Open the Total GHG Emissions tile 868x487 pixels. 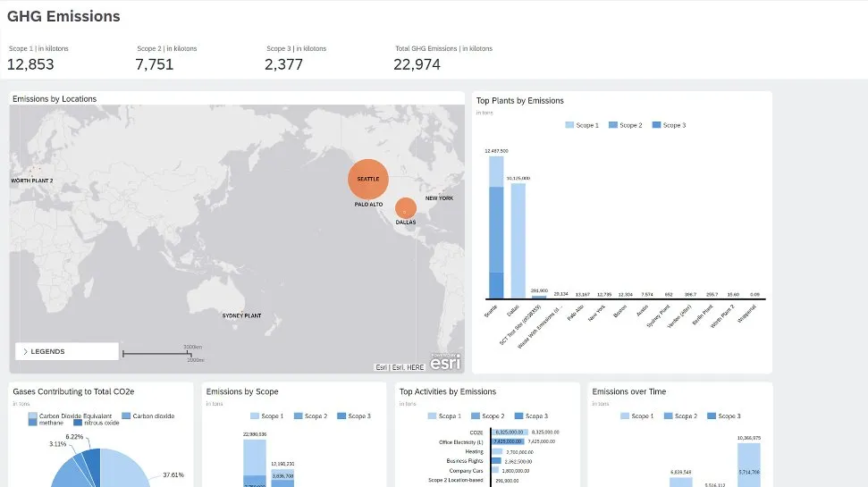[x=442, y=58]
